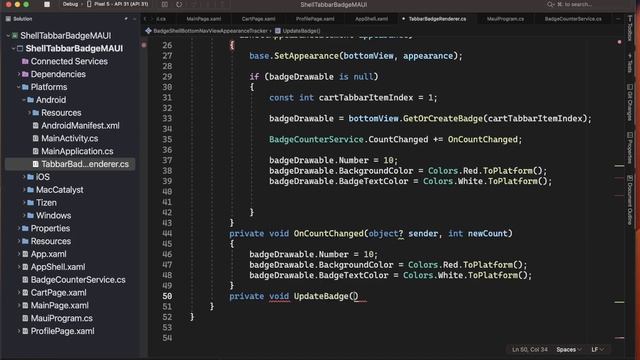Open the Document Outline side panel
640x360 pixels.
click(630, 200)
